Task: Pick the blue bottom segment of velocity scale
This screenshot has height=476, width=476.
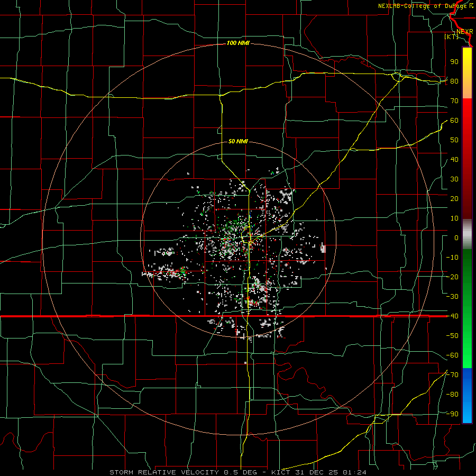Action: [x=467, y=396]
